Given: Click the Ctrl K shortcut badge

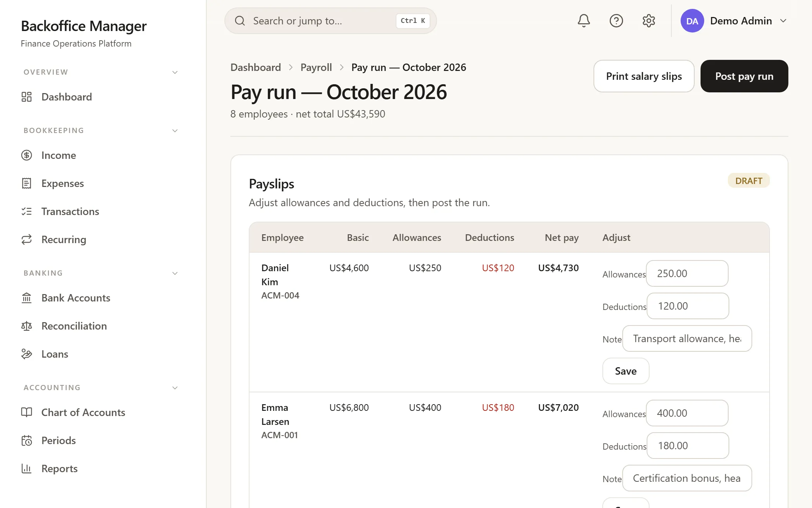Looking at the screenshot, I should point(413,21).
